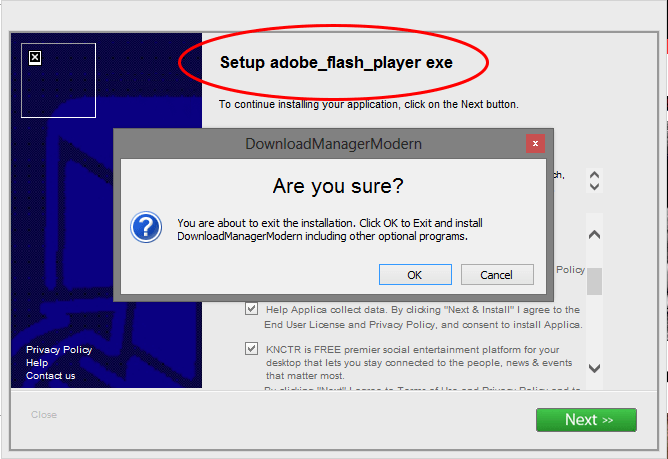This screenshot has height=459, width=668.
Task: Open the Contact us link
Action: click(x=50, y=376)
